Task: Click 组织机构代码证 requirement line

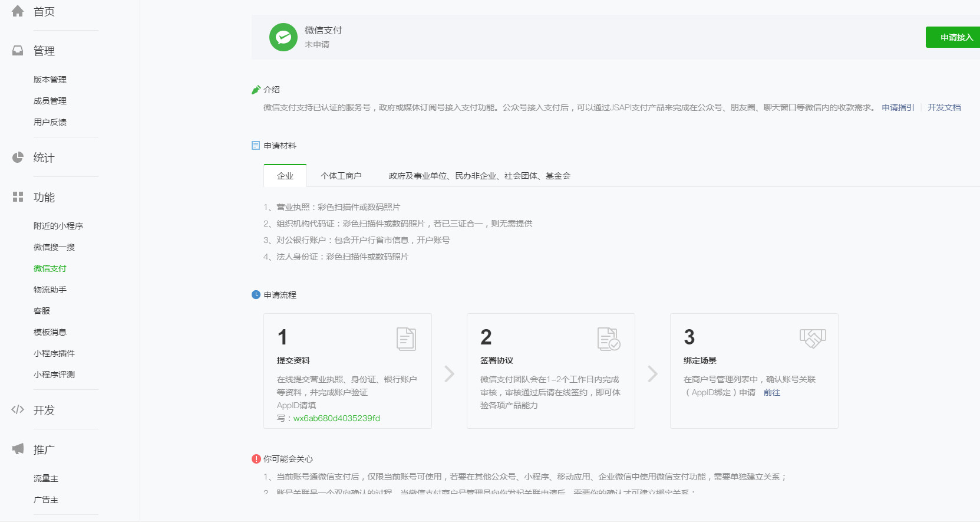Action: pos(398,224)
